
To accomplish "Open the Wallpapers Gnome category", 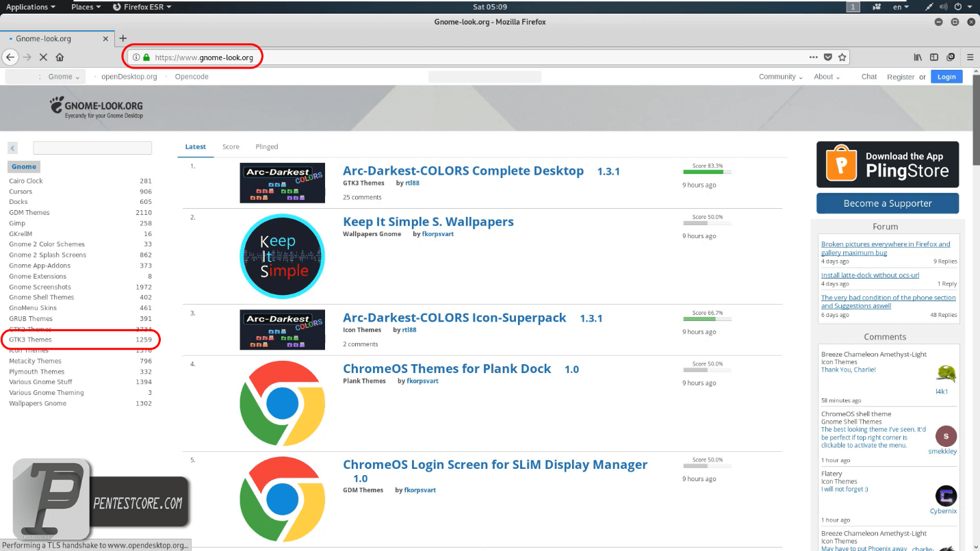I will [x=38, y=403].
